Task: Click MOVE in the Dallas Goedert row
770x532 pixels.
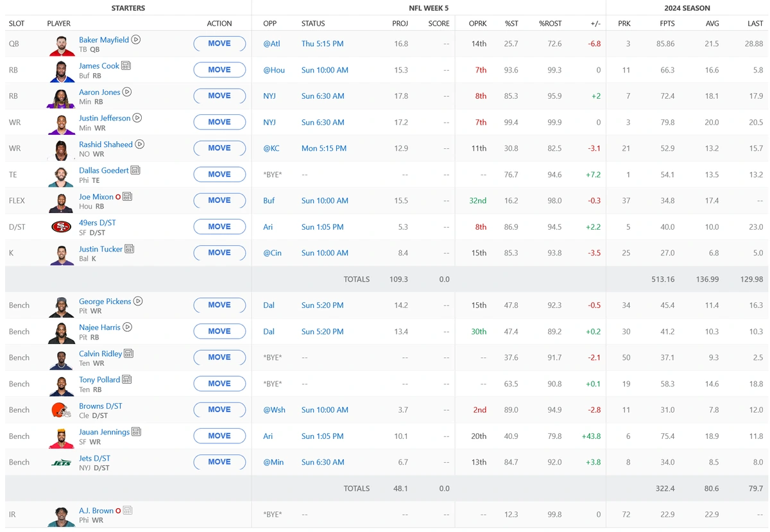Action: [219, 175]
